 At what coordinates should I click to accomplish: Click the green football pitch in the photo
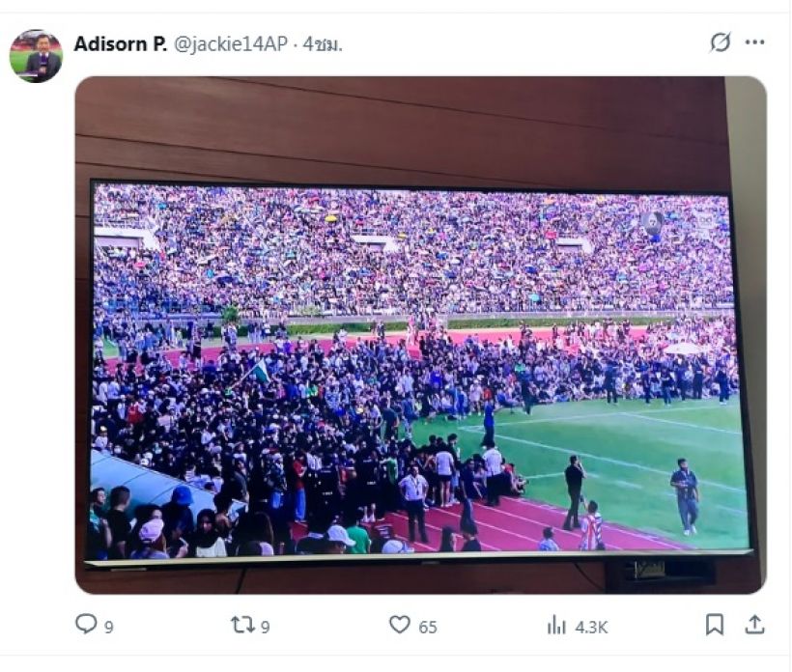[x=637, y=454]
